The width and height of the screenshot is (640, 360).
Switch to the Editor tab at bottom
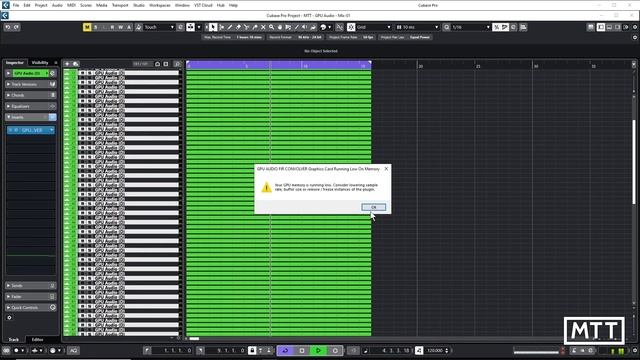pos(38,340)
